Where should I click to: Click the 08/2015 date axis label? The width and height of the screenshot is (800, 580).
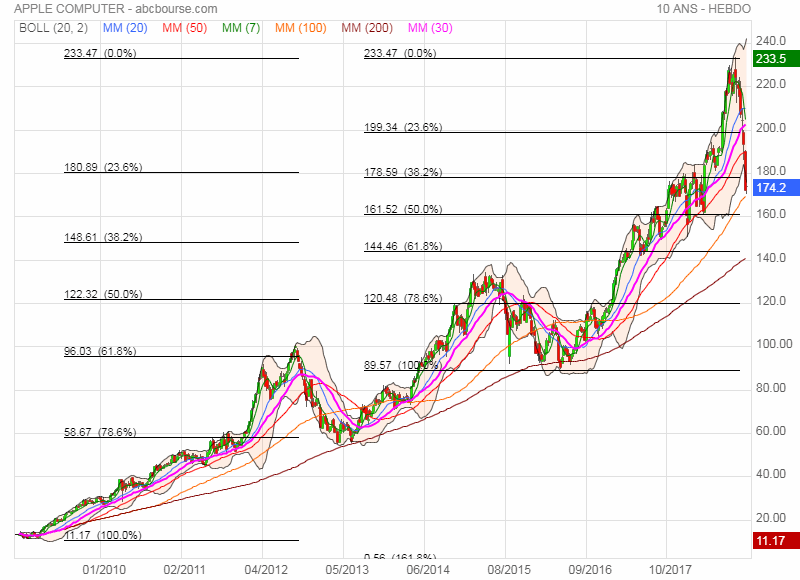(x=509, y=569)
